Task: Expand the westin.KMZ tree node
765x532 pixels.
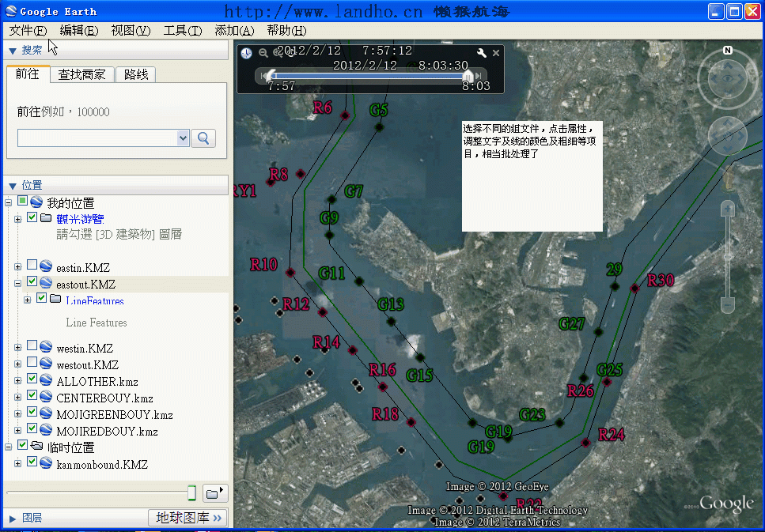Action: [18, 348]
